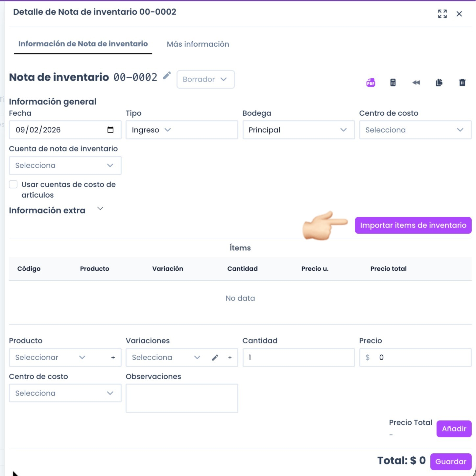
Task: Expand the modal to fullscreen
Action: (442, 14)
